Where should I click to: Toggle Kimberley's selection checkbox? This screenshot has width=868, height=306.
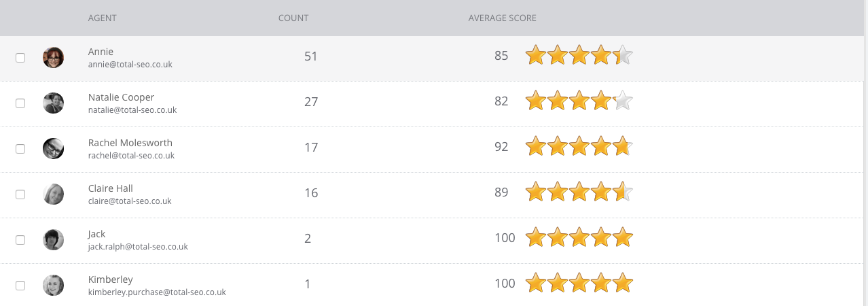tap(20, 286)
